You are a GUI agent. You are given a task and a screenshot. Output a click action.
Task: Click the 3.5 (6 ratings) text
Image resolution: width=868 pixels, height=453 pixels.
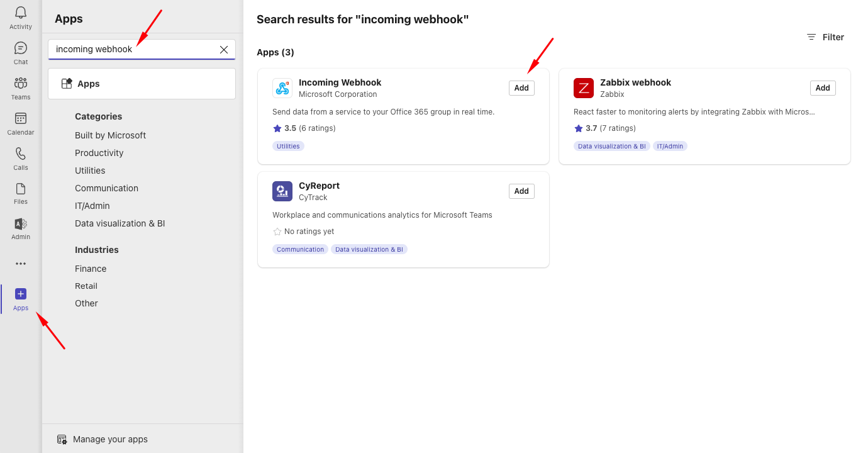coord(310,128)
